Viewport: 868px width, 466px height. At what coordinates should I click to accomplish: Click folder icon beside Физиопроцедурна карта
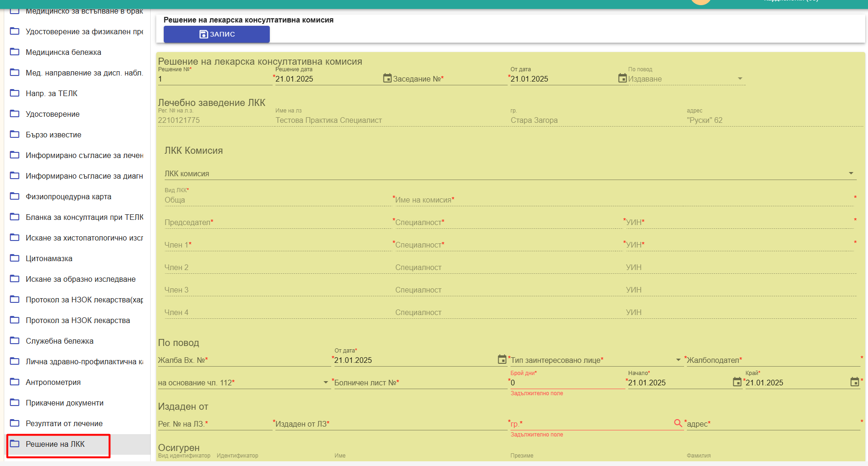click(15, 196)
